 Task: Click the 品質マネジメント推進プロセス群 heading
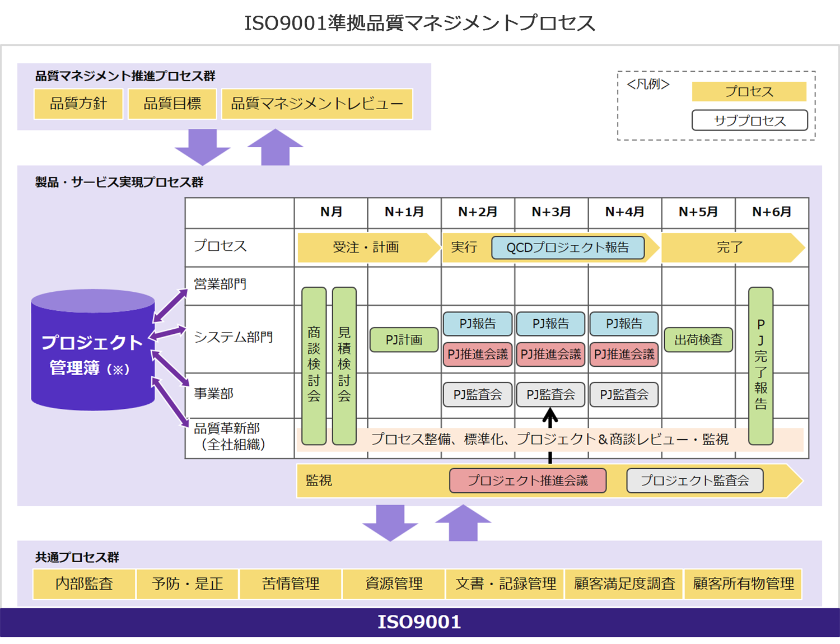point(125,76)
